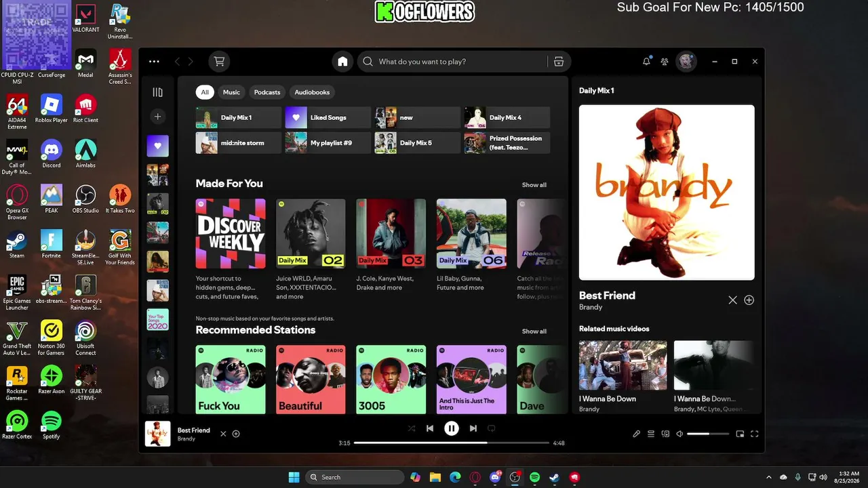Toggle repeat in the player controls
Image resolution: width=868 pixels, height=488 pixels.
point(492,428)
